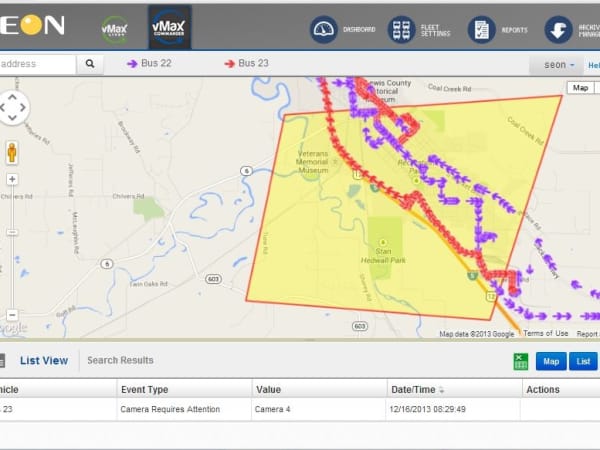Select the Search Results tab
The image size is (600, 450).
click(120, 360)
